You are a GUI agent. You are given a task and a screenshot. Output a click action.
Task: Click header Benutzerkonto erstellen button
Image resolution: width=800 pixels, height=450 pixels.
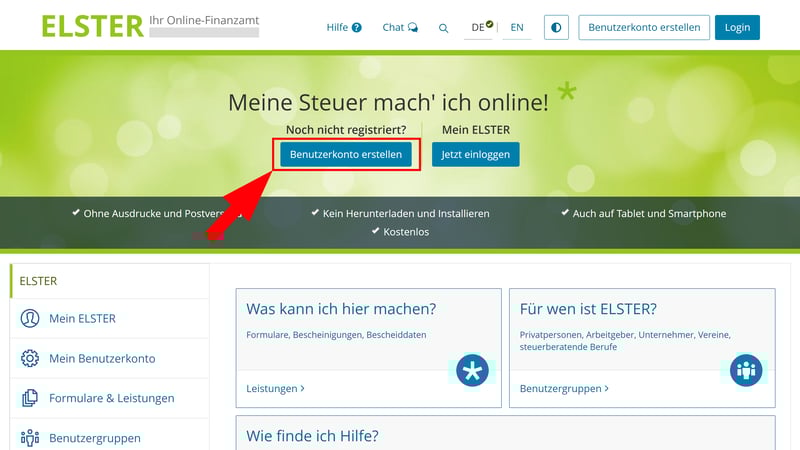pyautogui.click(x=644, y=28)
